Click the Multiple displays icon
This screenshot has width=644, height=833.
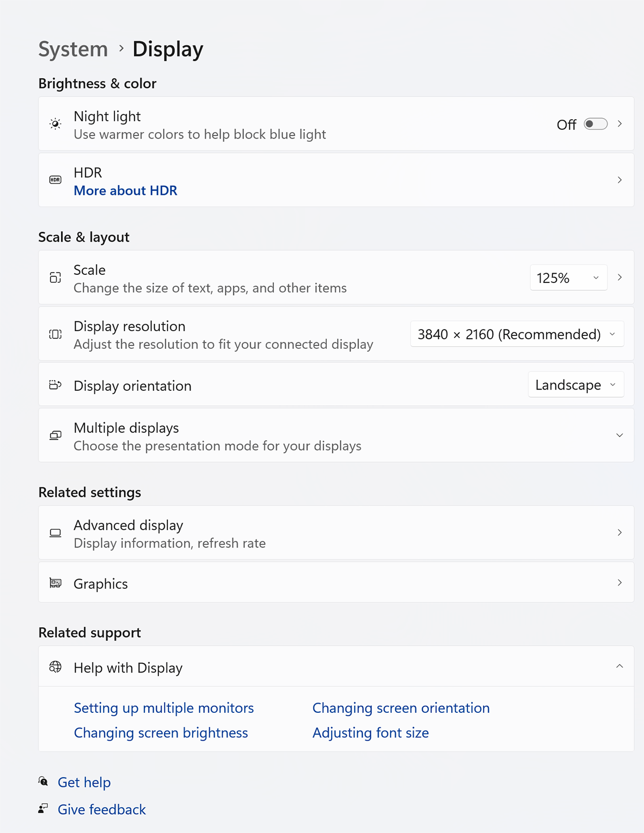pyautogui.click(x=55, y=435)
